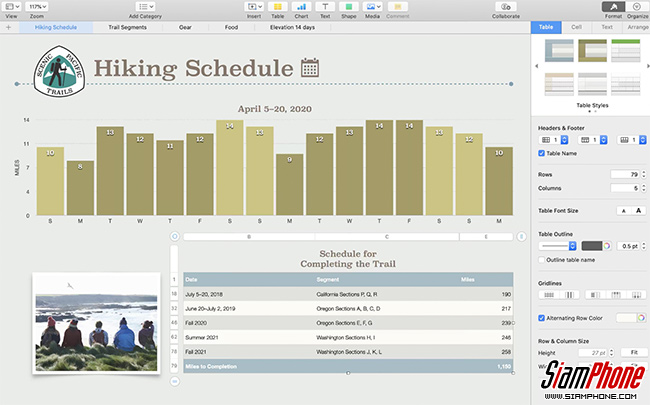Increase table font size with large A

point(638,211)
